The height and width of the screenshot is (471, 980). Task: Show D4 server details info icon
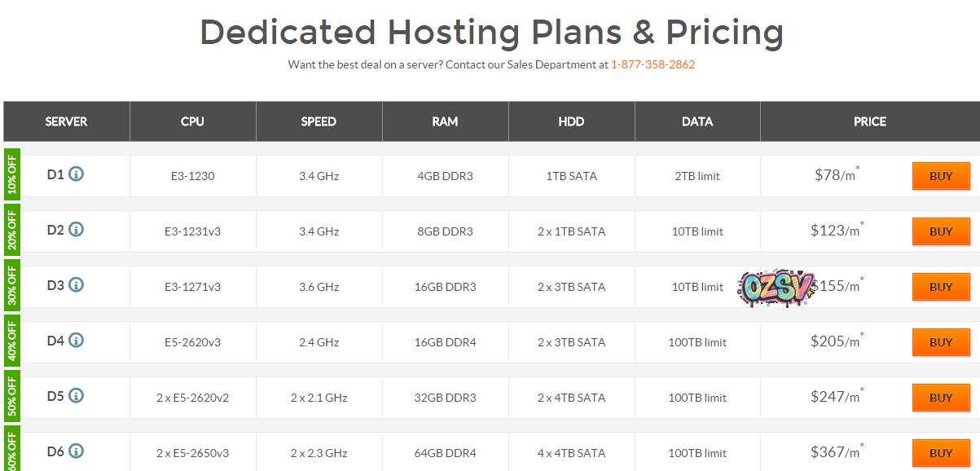coord(76,341)
